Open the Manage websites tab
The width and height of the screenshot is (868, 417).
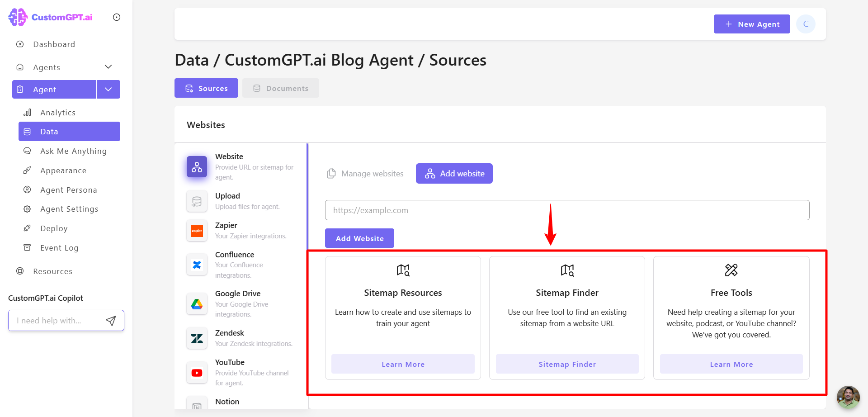point(365,174)
